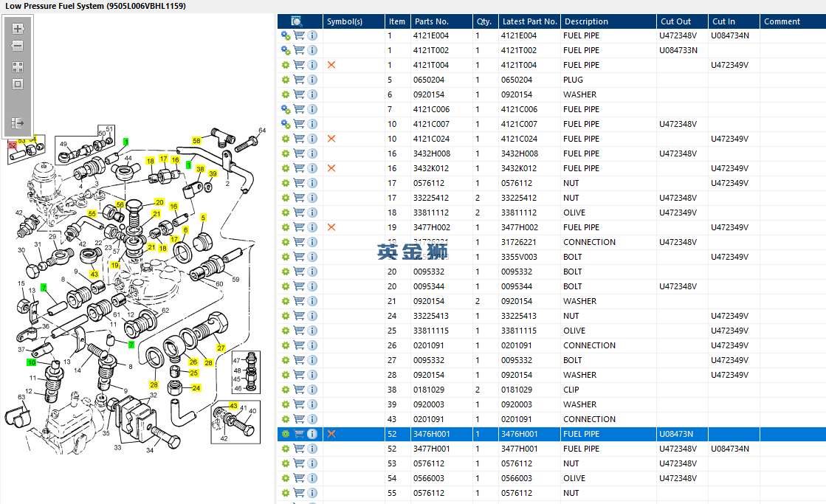Click the four-squares grid icon in diagram toolbar
The height and width of the screenshot is (504, 826).
point(18,67)
